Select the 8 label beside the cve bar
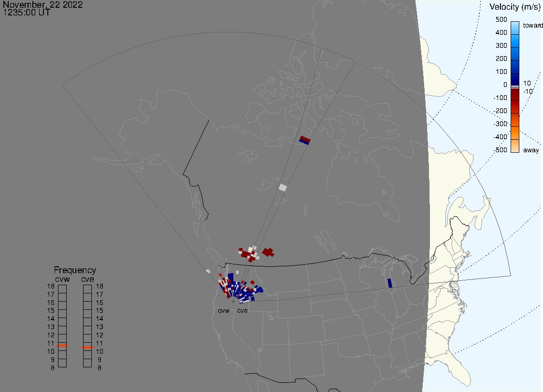This screenshot has width=543, height=392. [x=100, y=368]
